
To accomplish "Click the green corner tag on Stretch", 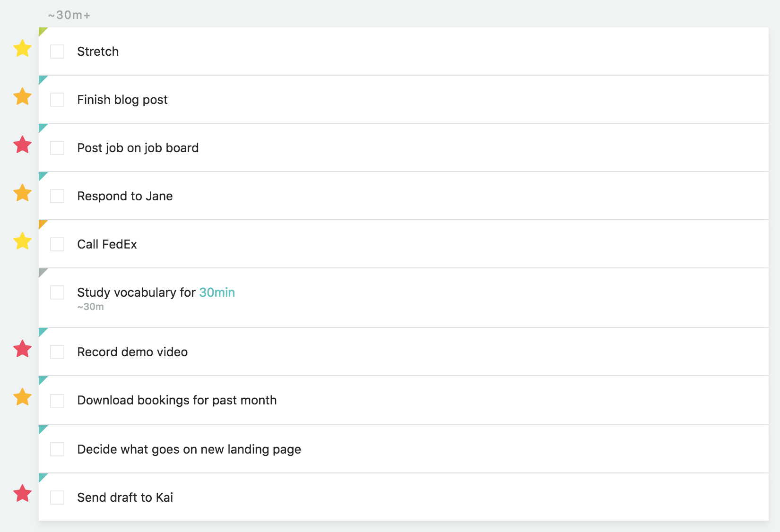I will pos(42,31).
